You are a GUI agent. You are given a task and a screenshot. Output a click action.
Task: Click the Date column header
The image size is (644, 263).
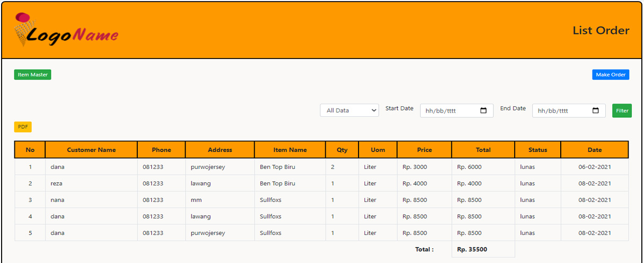coord(595,150)
